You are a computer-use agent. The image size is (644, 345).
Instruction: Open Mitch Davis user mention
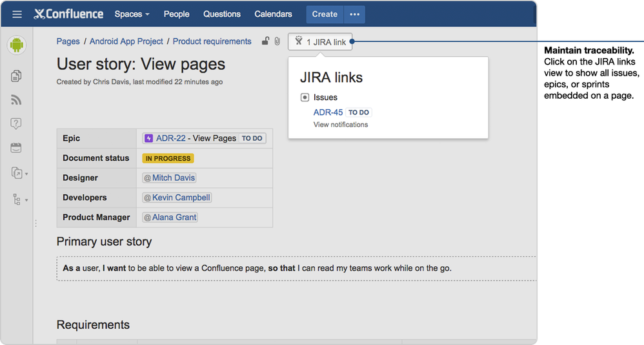click(169, 178)
